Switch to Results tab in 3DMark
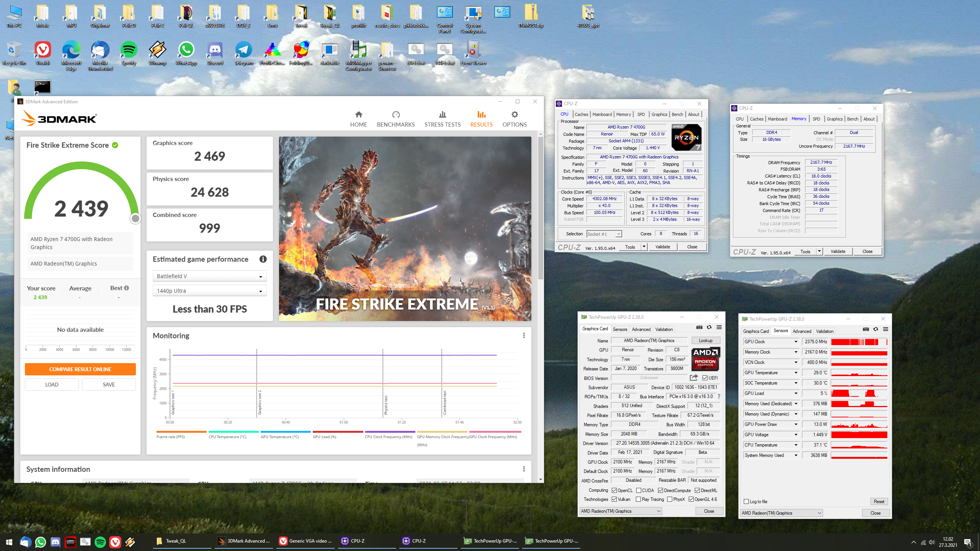The image size is (980, 551). [481, 119]
